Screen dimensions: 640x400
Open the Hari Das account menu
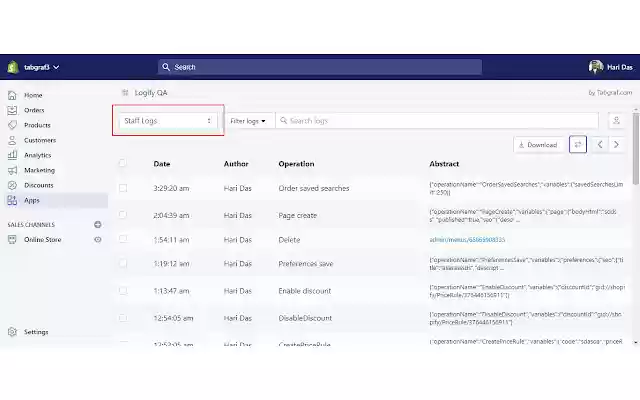pyautogui.click(x=611, y=67)
